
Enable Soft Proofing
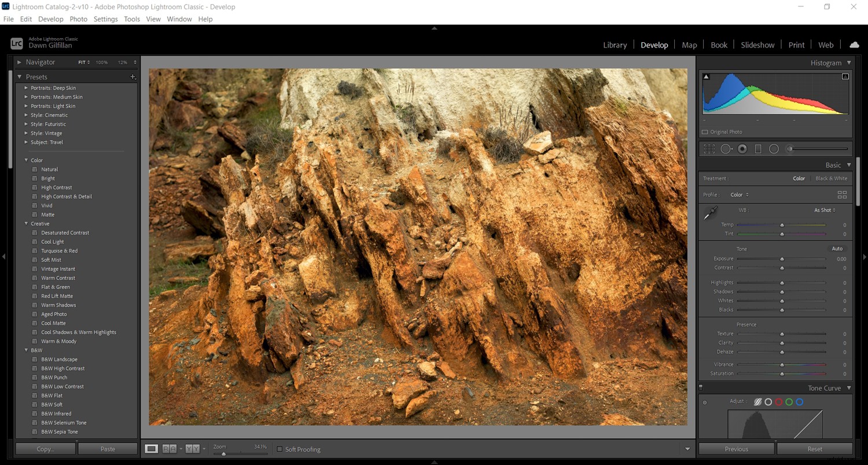click(280, 449)
